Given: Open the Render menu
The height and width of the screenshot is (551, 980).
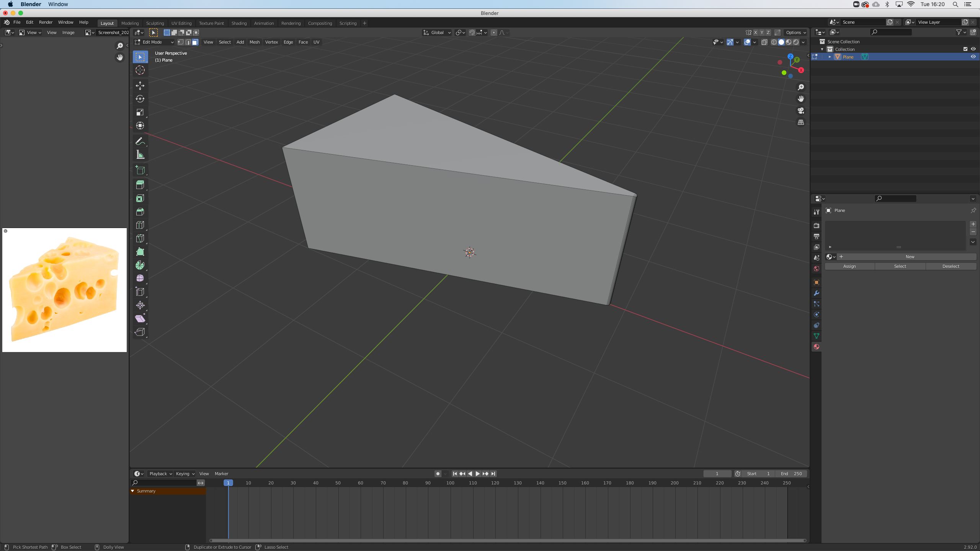Looking at the screenshot, I should [x=46, y=22].
